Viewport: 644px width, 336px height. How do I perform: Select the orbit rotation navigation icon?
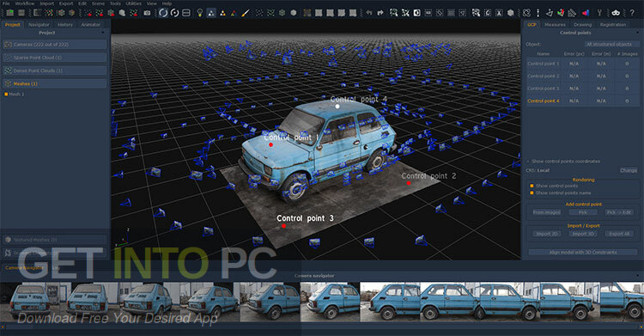coord(163,13)
